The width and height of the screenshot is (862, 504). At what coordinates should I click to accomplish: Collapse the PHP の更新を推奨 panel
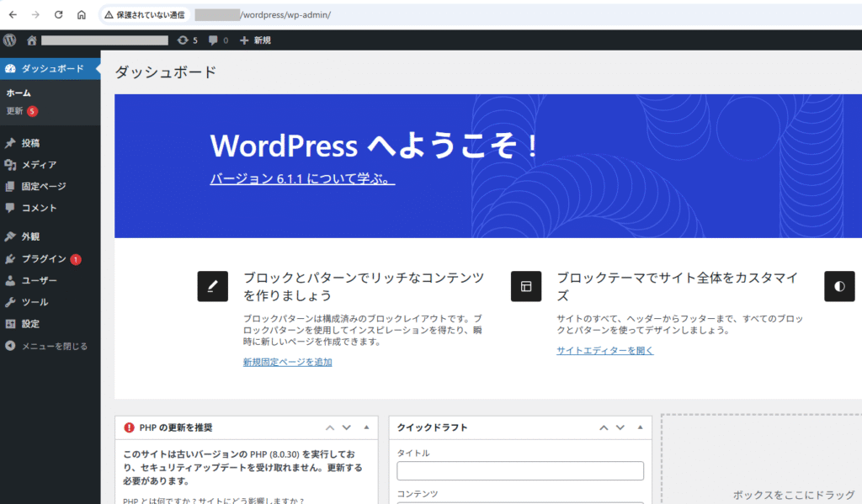click(x=367, y=427)
